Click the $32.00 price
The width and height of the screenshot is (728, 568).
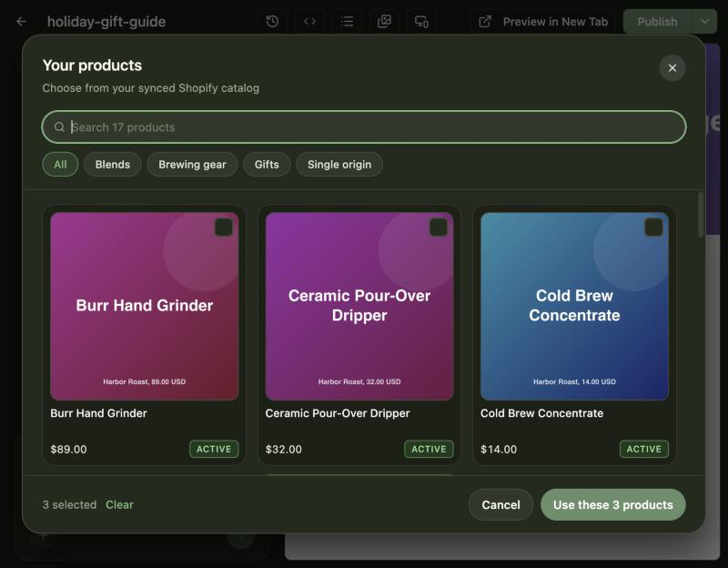click(x=283, y=449)
